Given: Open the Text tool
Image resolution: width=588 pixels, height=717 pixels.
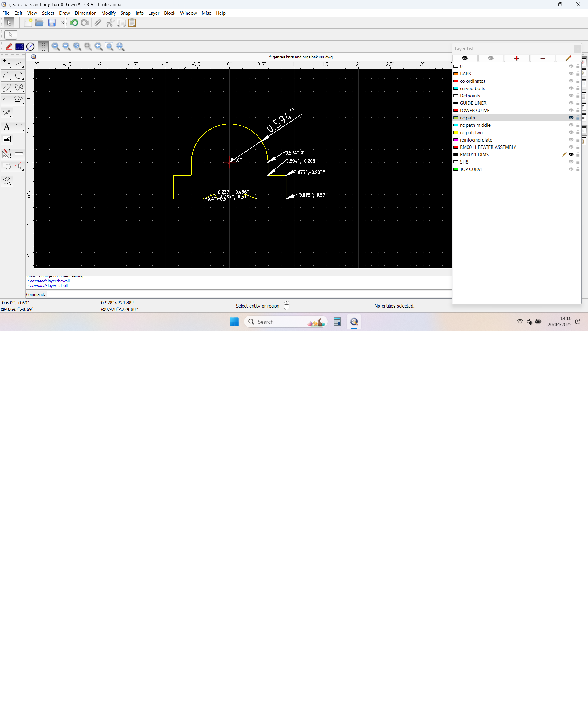Looking at the screenshot, I should (7, 127).
